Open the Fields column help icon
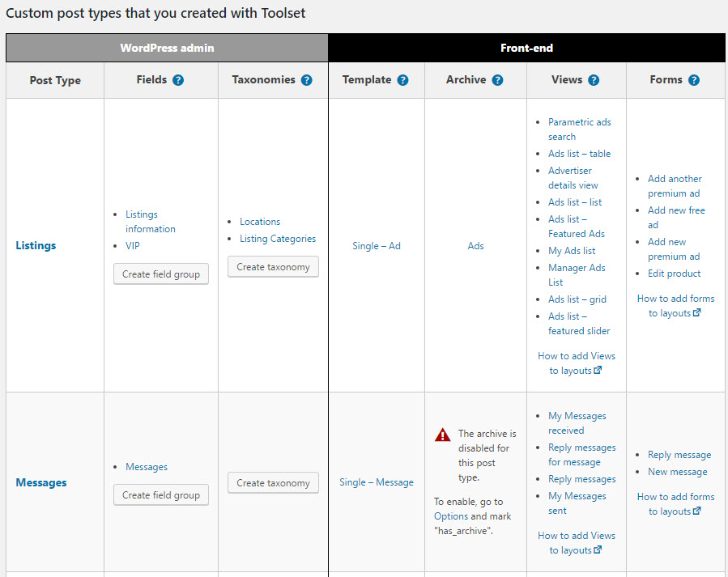 tap(178, 80)
